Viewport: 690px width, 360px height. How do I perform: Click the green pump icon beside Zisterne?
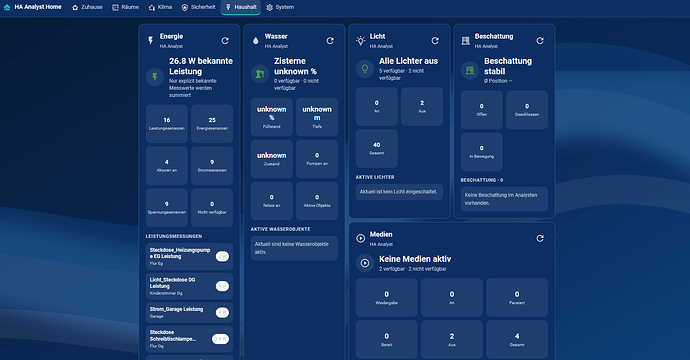tap(260, 74)
